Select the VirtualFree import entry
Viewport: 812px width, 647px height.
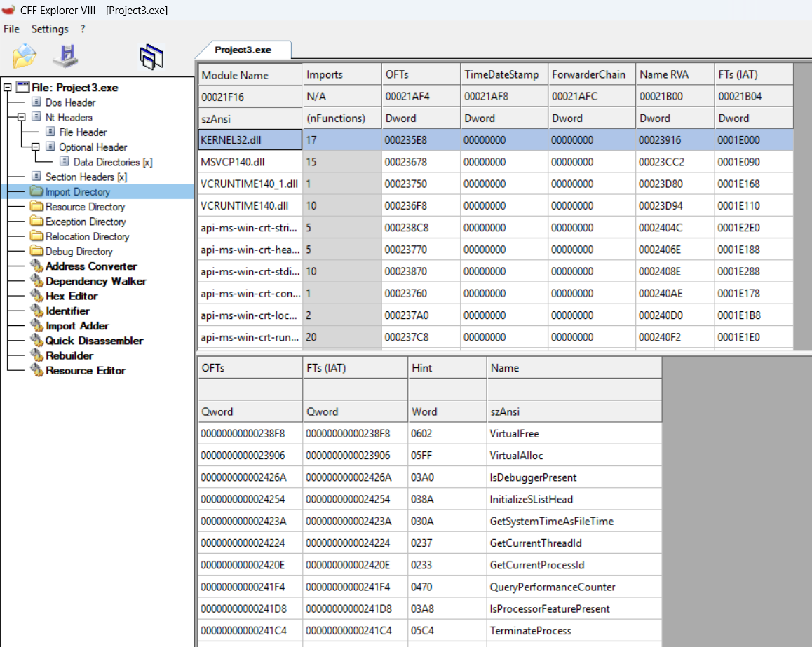coord(430,434)
